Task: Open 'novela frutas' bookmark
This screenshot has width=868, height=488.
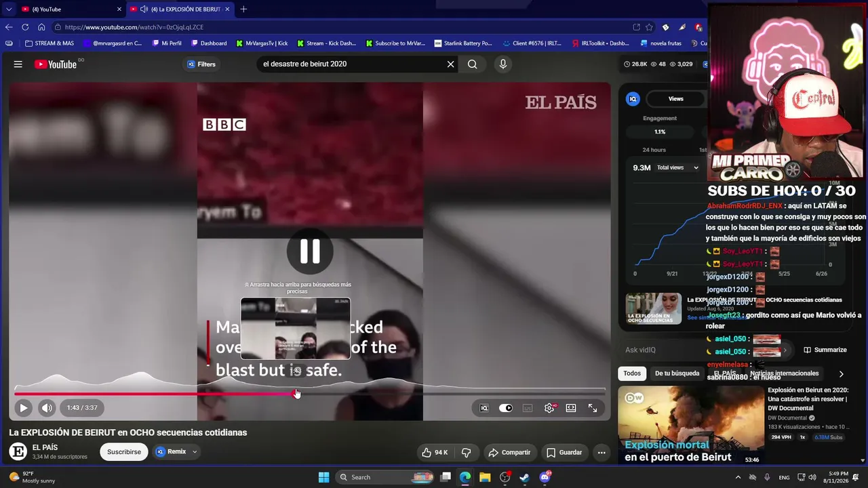Action: coord(660,43)
